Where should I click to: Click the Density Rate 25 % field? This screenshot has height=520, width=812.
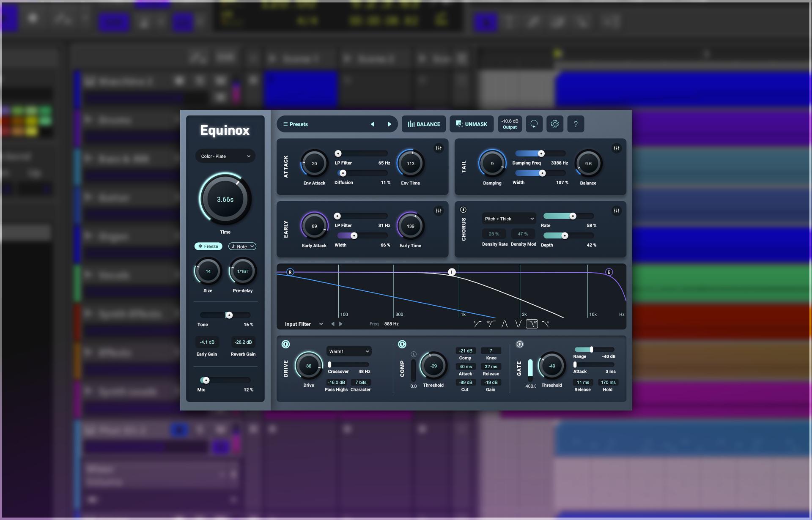(x=494, y=234)
